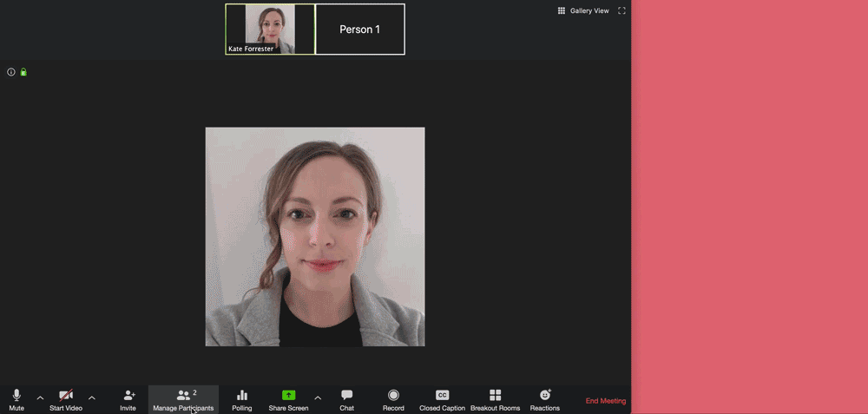Click End Meeting
This screenshot has width=868, height=414.
point(605,401)
